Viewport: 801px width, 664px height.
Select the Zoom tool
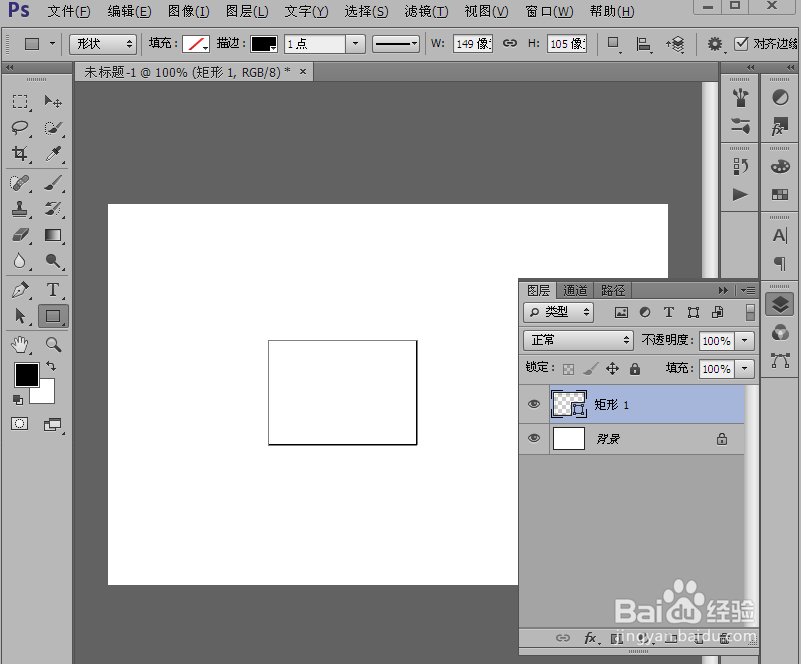[53, 345]
